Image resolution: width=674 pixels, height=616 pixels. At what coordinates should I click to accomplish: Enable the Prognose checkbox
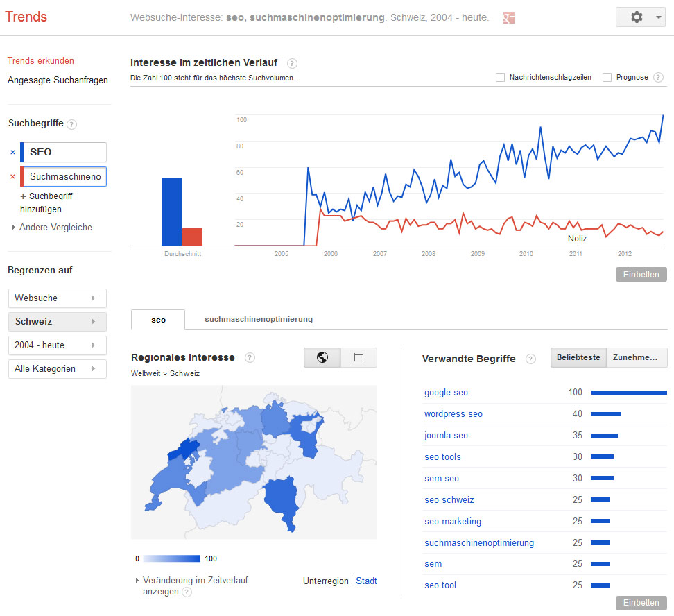pyautogui.click(x=607, y=78)
